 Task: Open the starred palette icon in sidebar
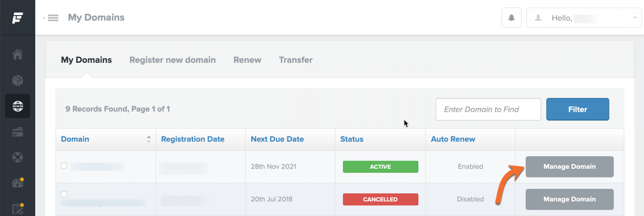click(18, 183)
